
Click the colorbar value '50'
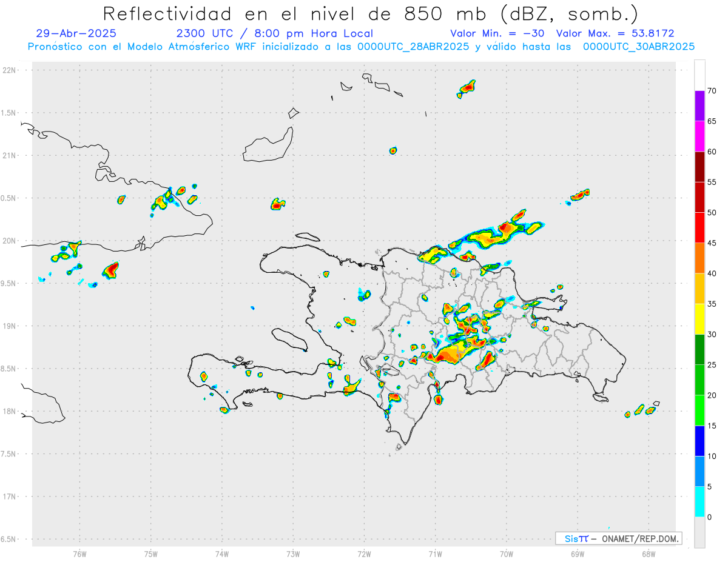click(712, 213)
